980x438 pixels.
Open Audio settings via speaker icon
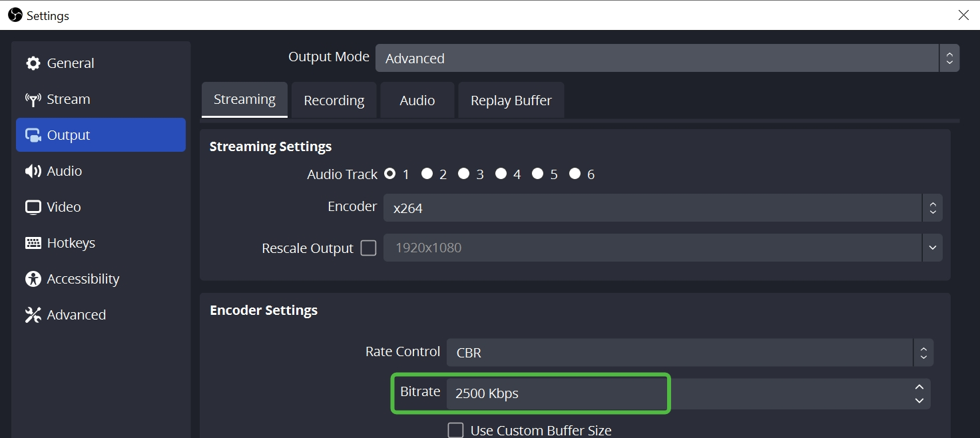(x=33, y=171)
